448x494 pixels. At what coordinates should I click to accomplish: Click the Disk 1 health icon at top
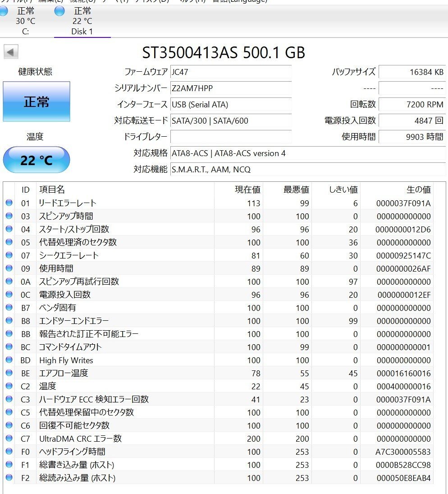tap(59, 11)
